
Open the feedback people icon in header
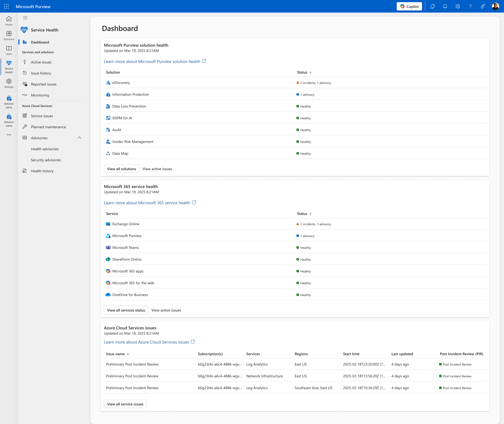(483, 7)
